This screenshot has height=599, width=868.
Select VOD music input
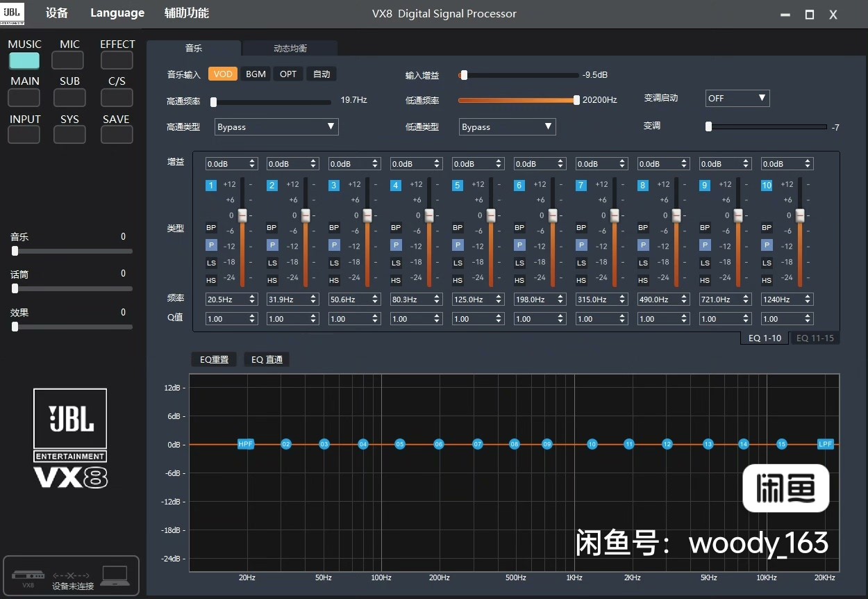pyautogui.click(x=223, y=74)
